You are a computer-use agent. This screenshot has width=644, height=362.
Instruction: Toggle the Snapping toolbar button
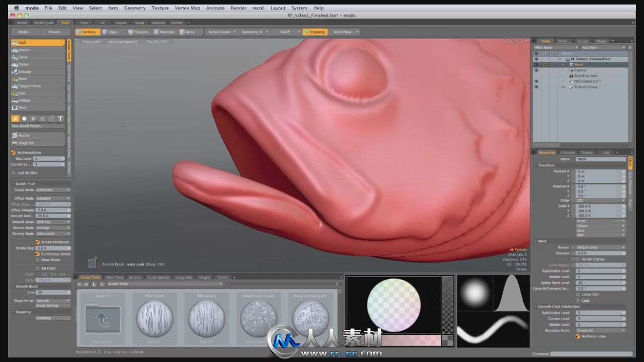coord(315,32)
